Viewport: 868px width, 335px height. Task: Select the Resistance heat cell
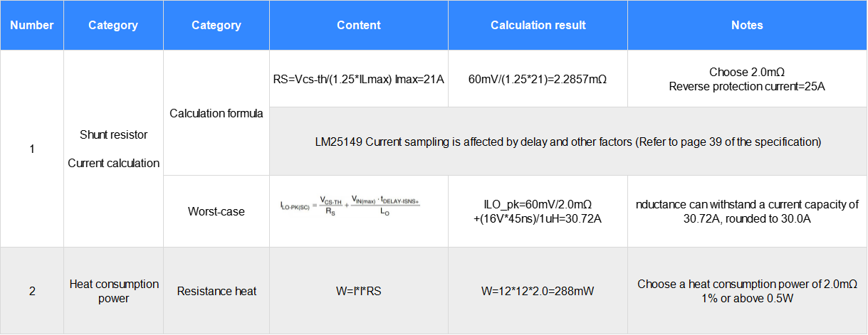click(x=216, y=291)
